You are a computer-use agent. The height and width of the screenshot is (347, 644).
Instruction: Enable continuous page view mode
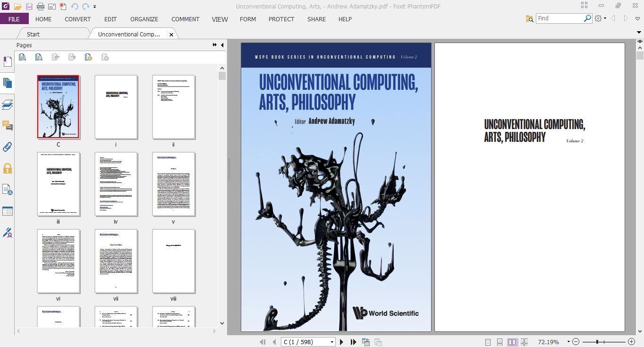tap(500, 342)
